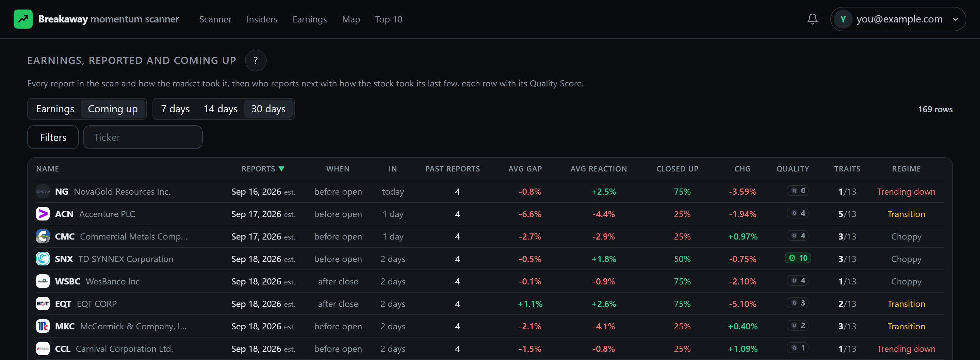Screen dimensions: 980x360
Task: Sort by AVG REACTION column header
Action: 599,169
